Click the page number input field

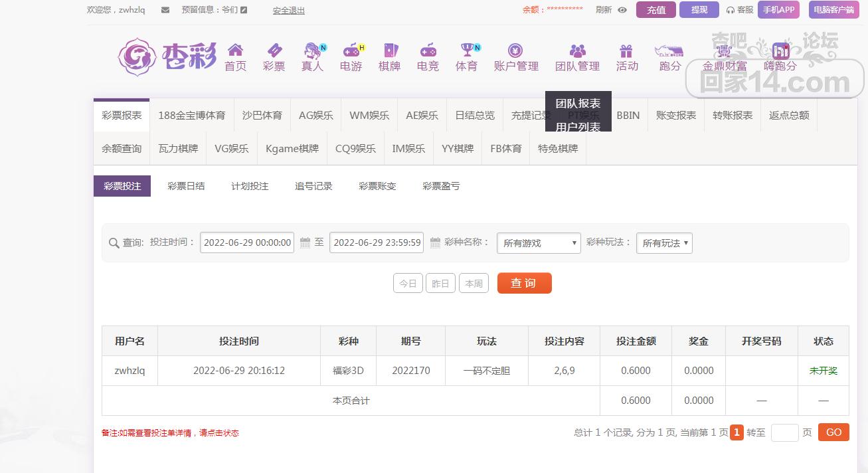click(x=784, y=432)
